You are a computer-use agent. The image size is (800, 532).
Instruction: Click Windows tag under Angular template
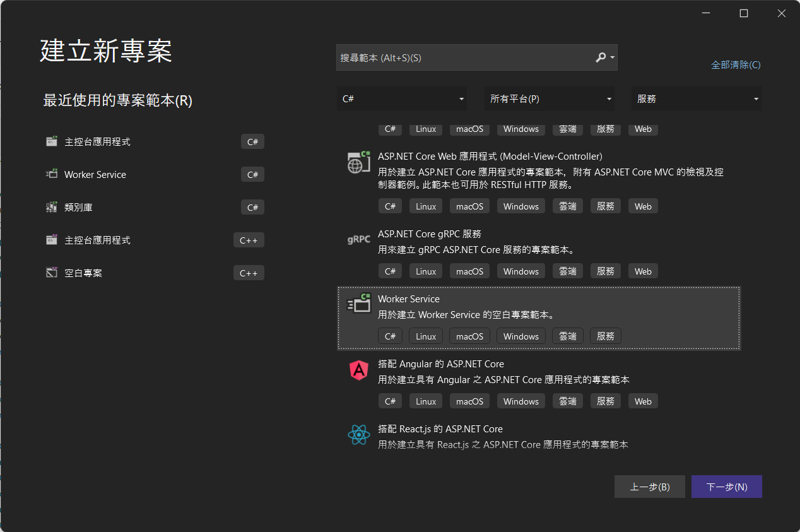521,401
